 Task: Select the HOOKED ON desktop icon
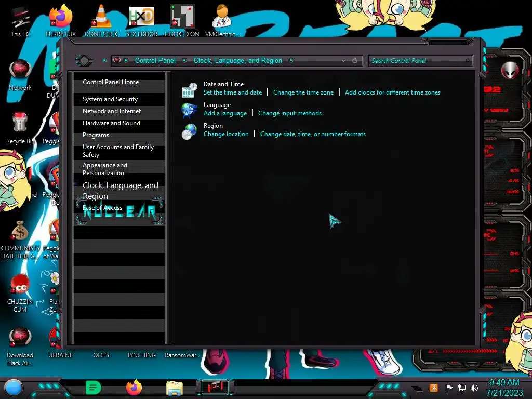[182, 21]
